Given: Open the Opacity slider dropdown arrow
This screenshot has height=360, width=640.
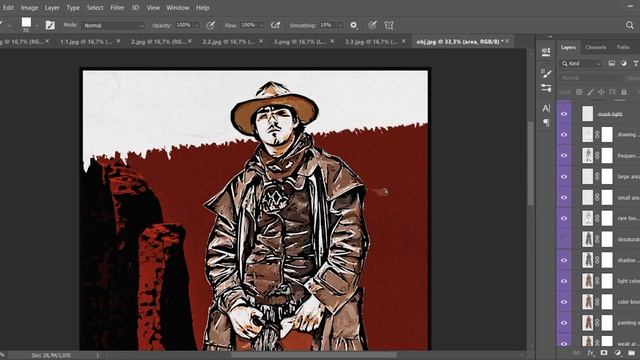Looking at the screenshot, I should coord(197,25).
